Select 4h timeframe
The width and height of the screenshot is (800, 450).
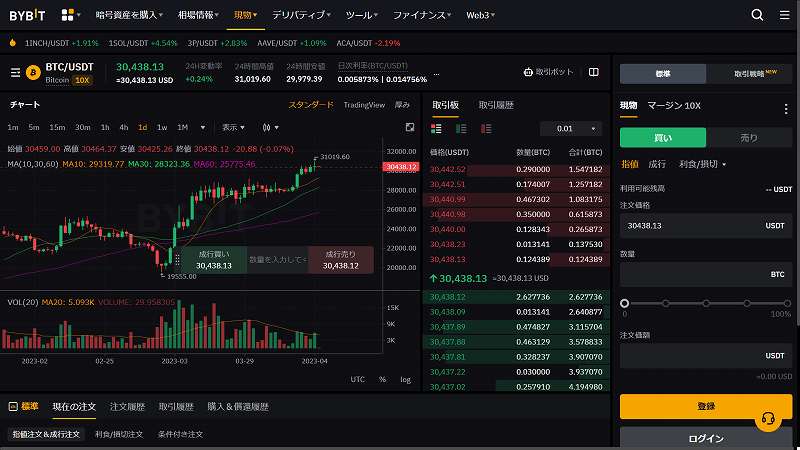(x=123, y=128)
